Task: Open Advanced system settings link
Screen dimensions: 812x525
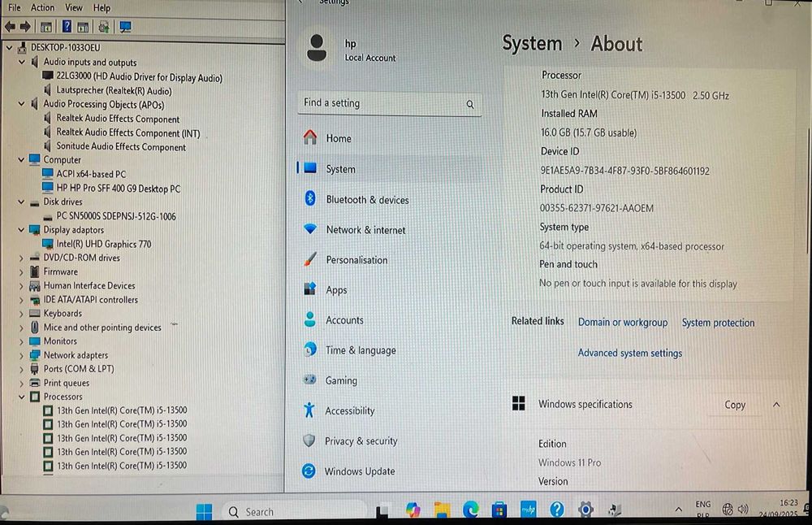Action: click(630, 353)
